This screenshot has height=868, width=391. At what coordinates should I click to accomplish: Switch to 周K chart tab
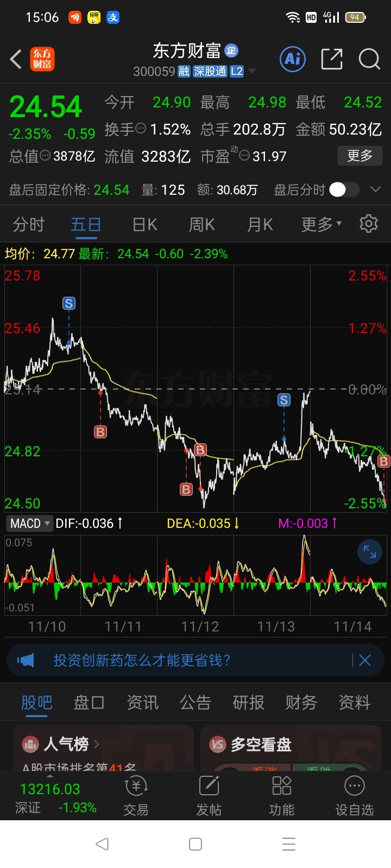pos(202,224)
